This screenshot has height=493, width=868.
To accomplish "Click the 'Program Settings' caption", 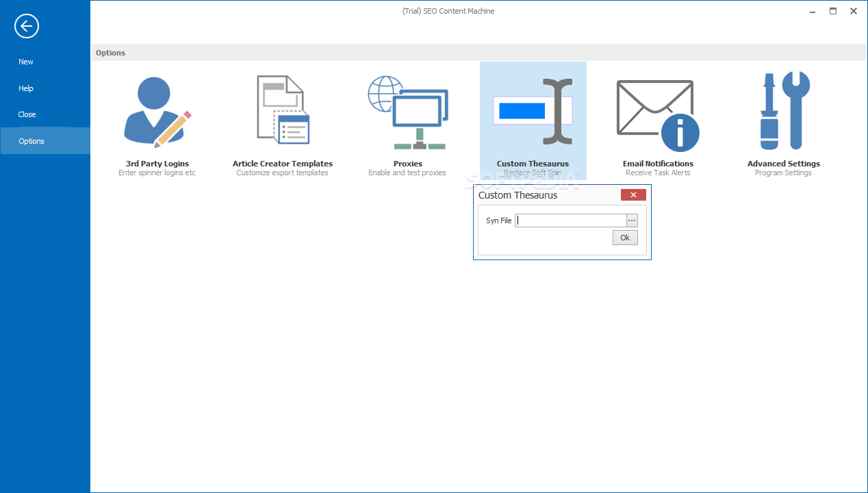I will [783, 173].
